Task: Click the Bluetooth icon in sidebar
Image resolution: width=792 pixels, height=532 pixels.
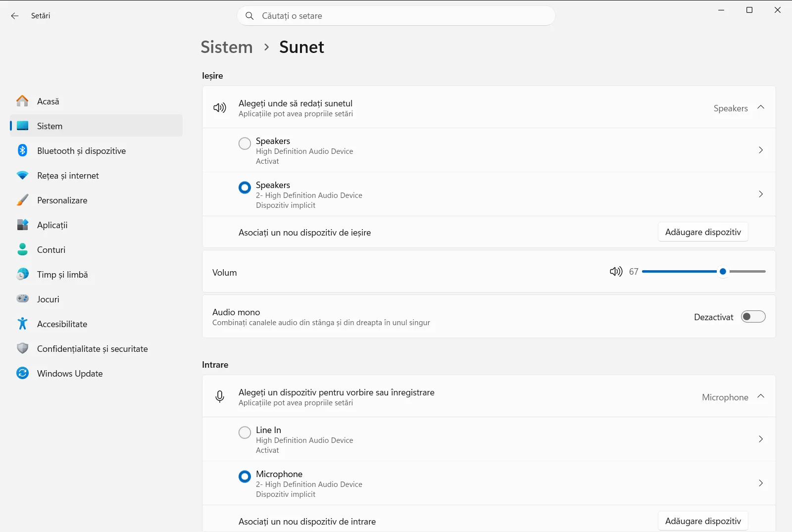Action: [22, 150]
